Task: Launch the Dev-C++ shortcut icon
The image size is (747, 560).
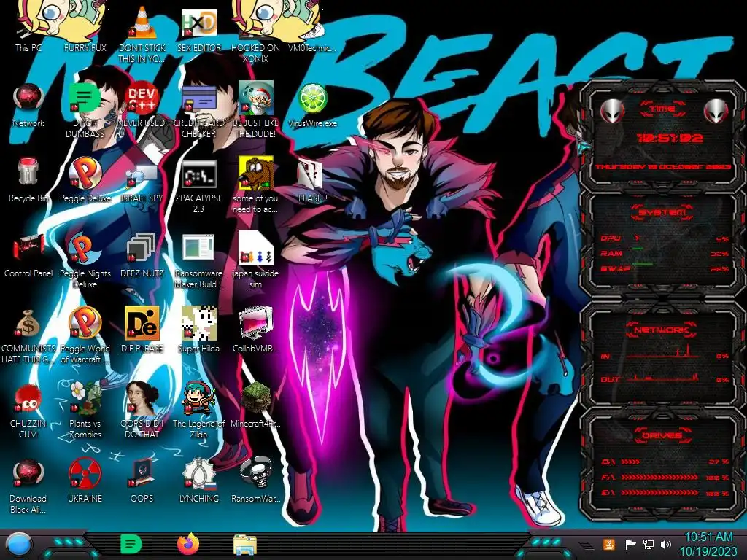Action: click(142, 98)
